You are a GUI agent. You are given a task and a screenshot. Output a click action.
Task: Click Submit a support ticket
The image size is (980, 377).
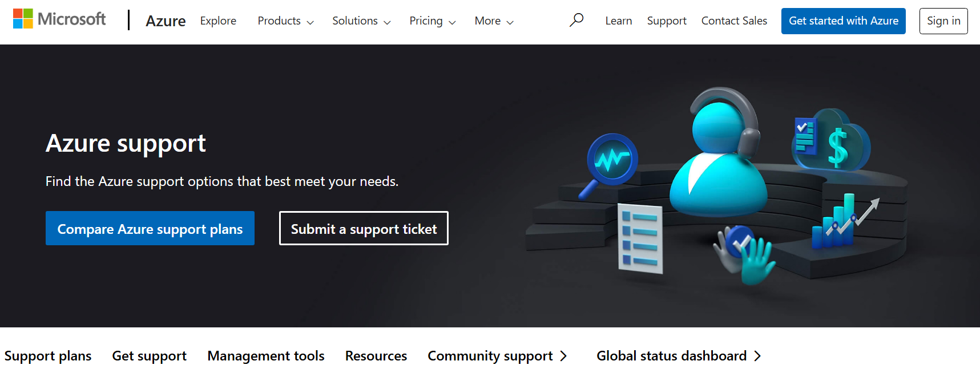tap(364, 228)
